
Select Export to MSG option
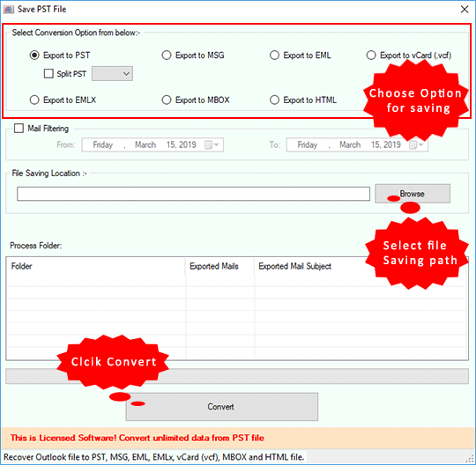point(167,55)
